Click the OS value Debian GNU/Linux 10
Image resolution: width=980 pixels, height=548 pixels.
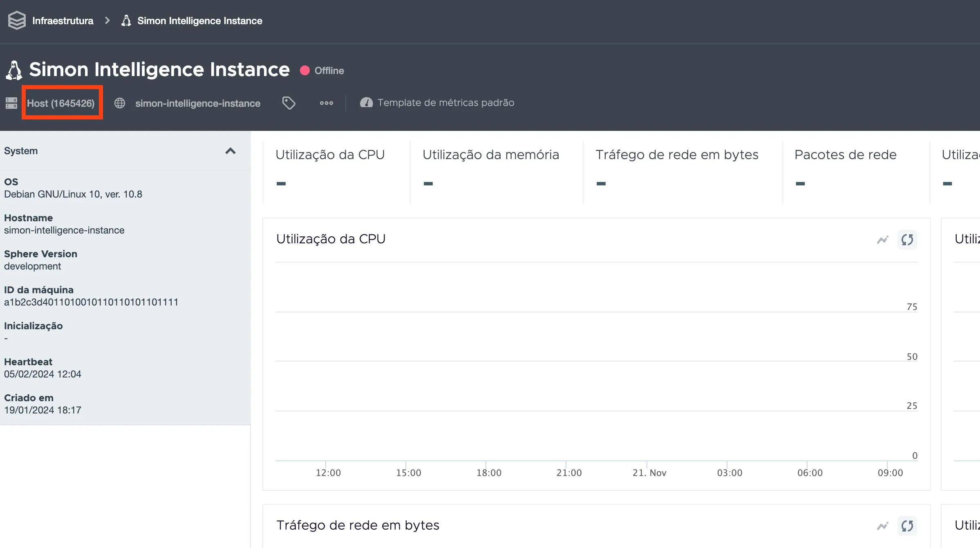73,194
